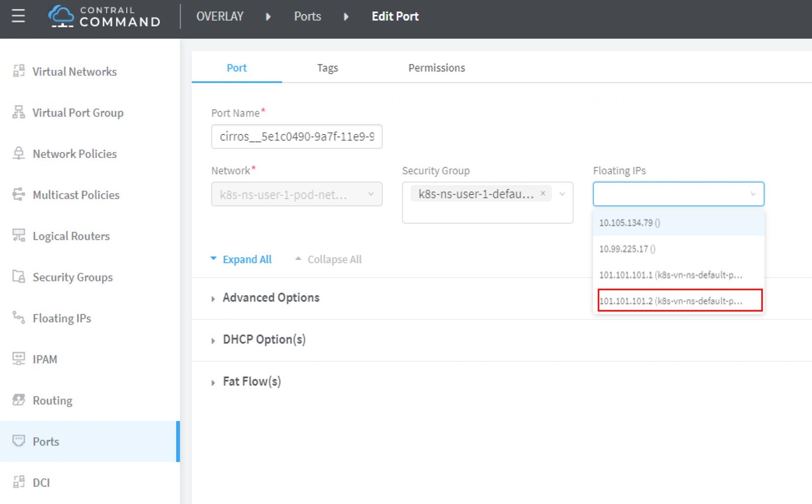Click Expand All

(x=241, y=259)
